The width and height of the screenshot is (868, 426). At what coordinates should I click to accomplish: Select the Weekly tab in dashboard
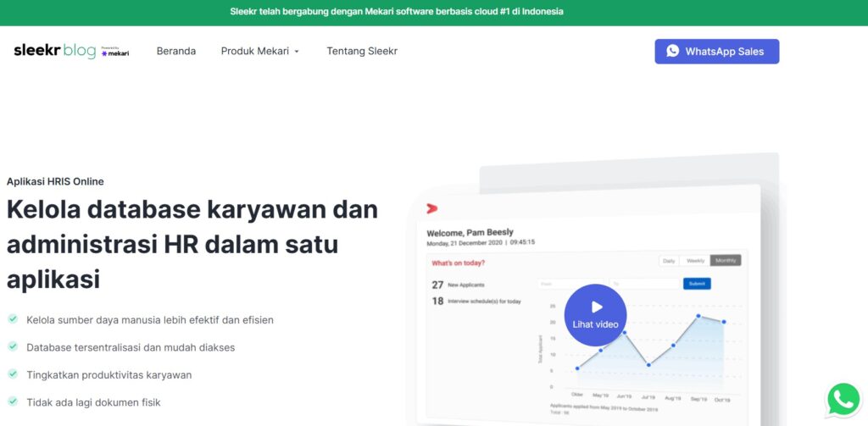695,261
